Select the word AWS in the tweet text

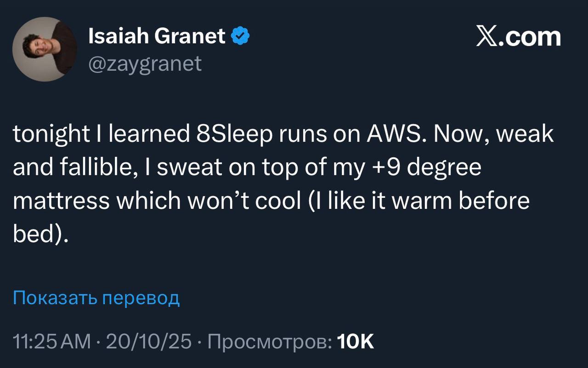pos(395,134)
